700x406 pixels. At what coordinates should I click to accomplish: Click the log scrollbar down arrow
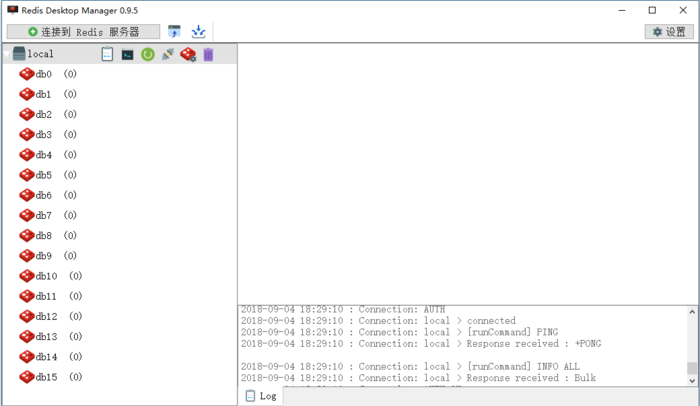[x=692, y=381]
